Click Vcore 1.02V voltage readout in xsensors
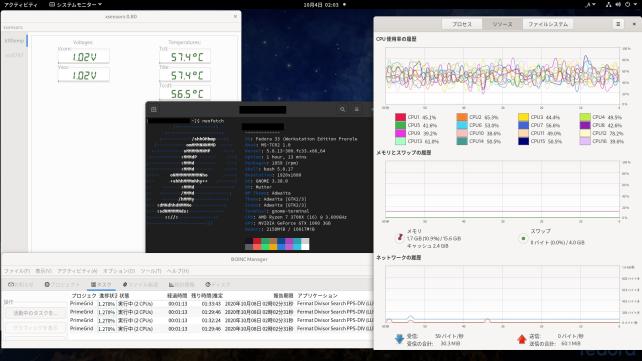 point(84,57)
